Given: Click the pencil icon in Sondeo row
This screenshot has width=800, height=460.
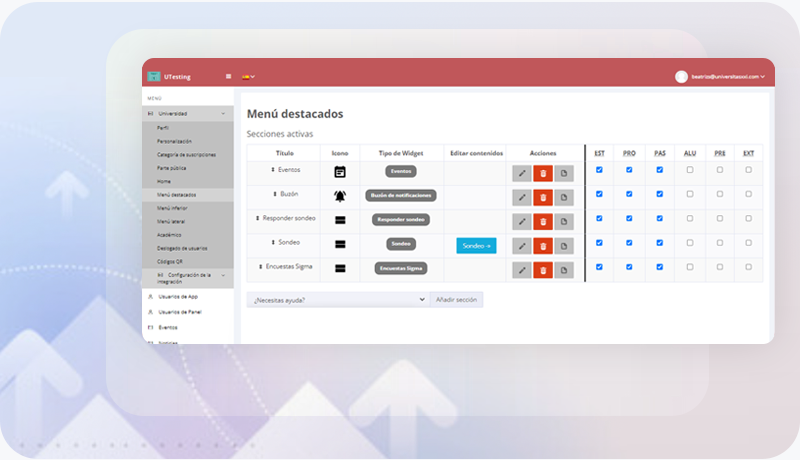Looking at the screenshot, I should [521, 245].
